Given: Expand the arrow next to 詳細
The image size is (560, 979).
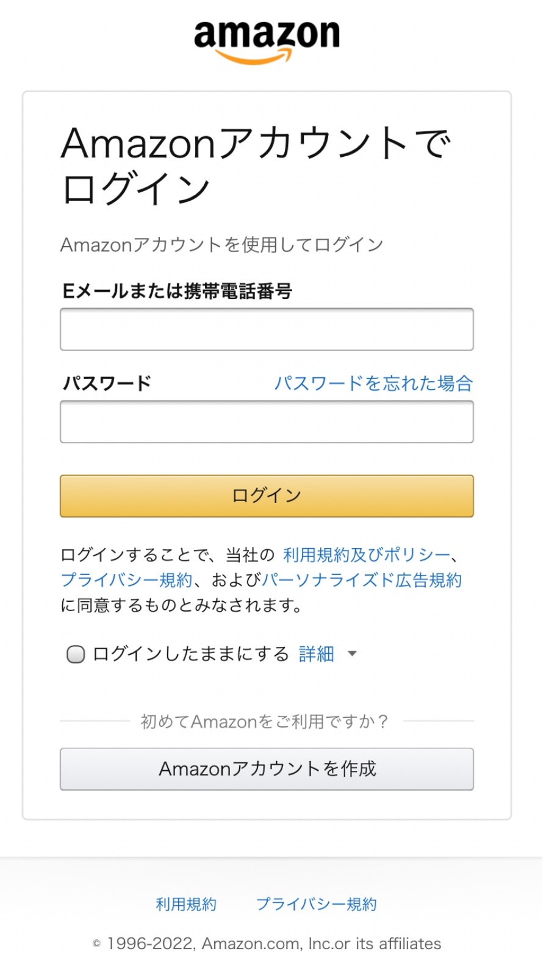Looking at the screenshot, I should [352, 654].
